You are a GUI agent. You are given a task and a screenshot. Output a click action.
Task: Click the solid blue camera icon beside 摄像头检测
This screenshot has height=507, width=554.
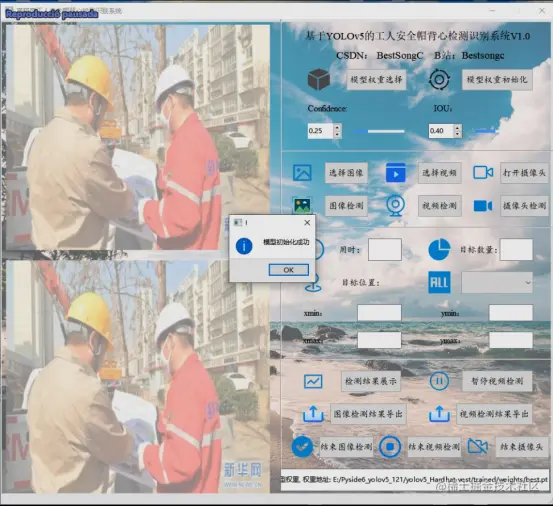(x=483, y=206)
